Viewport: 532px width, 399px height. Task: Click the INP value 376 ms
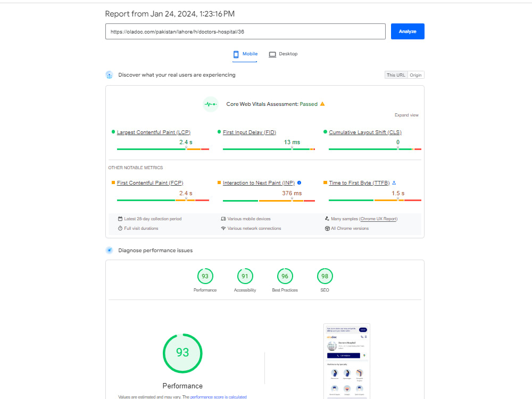click(292, 193)
